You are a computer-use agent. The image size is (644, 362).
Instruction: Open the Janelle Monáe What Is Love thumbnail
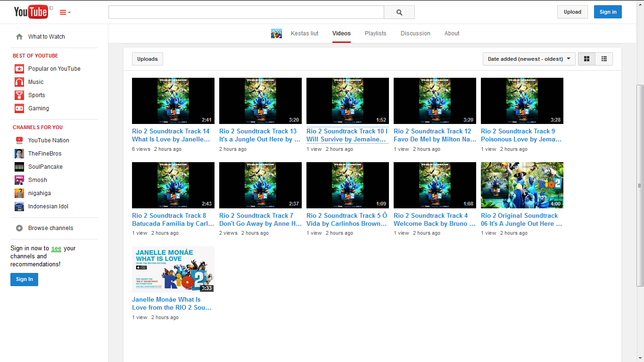click(x=173, y=269)
